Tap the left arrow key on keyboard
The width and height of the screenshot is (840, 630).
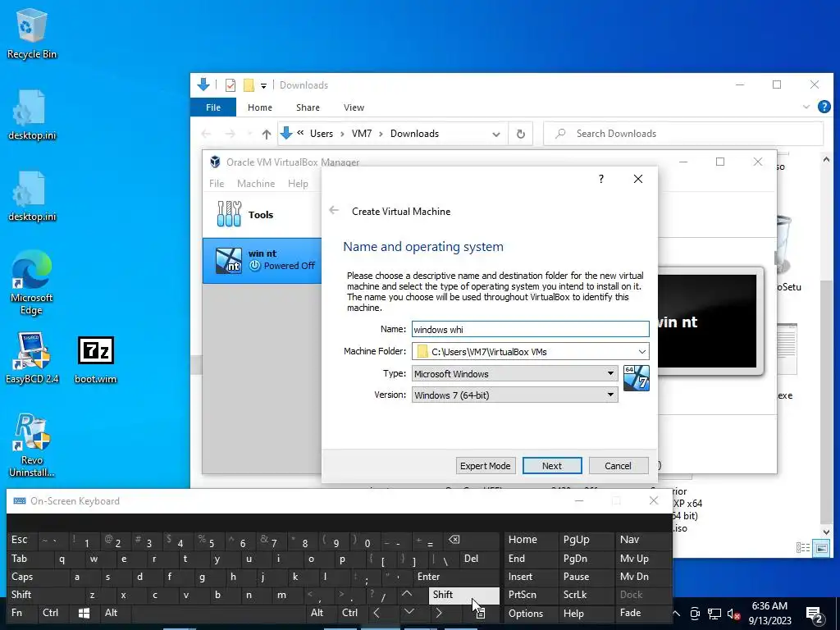(377, 612)
